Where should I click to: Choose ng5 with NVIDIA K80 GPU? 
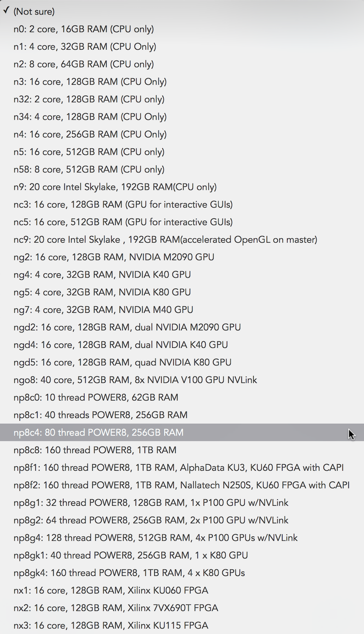182,292
